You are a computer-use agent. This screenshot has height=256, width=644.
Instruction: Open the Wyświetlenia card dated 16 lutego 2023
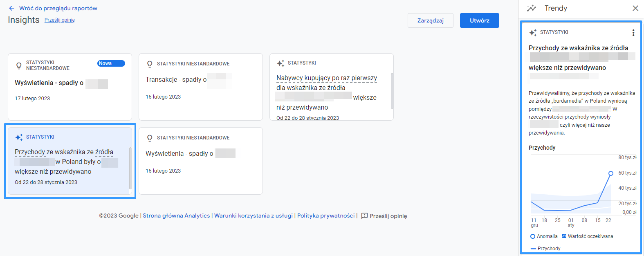(201, 161)
